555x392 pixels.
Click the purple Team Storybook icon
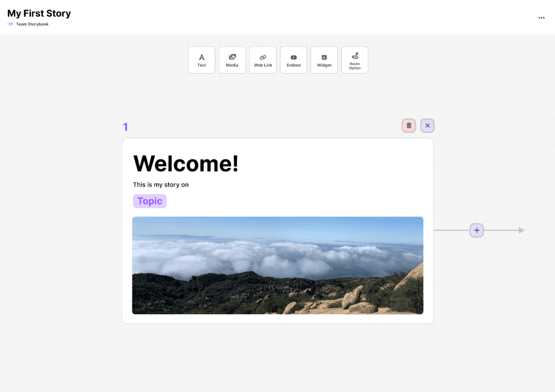point(11,24)
